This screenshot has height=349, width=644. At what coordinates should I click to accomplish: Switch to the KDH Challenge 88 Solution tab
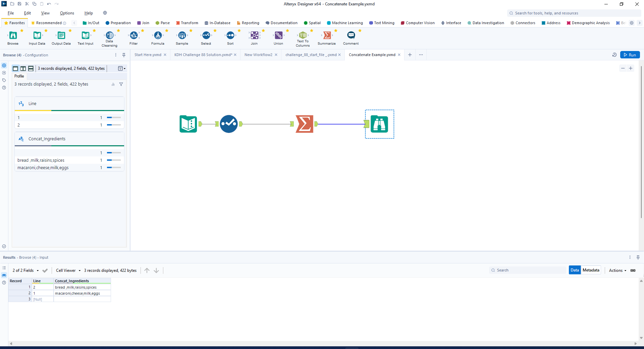point(203,55)
